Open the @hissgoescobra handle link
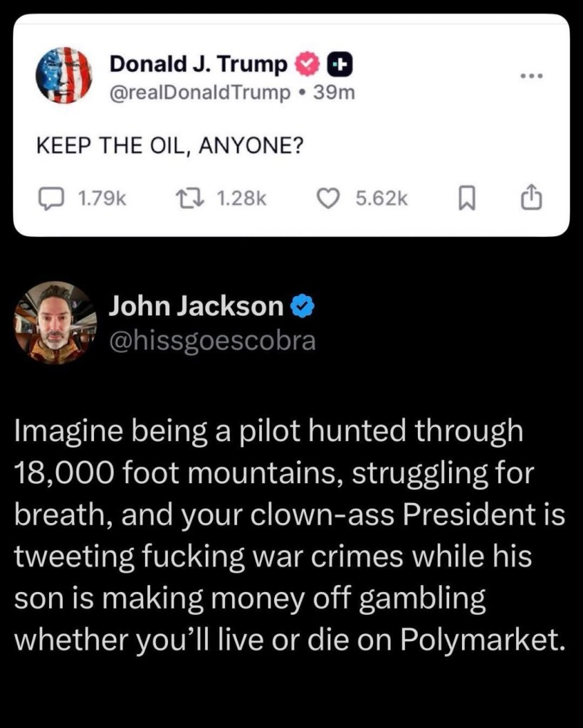The image size is (583, 728). pyautogui.click(x=211, y=340)
